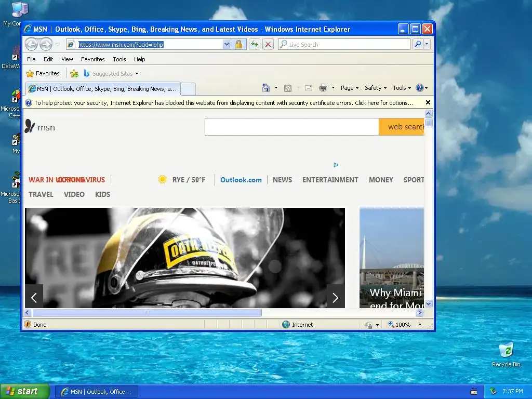Open the Recycle Bin desktop icon
The width and height of the screenshot is (532, 399).
pyautogui.click(x=506, y=355)
